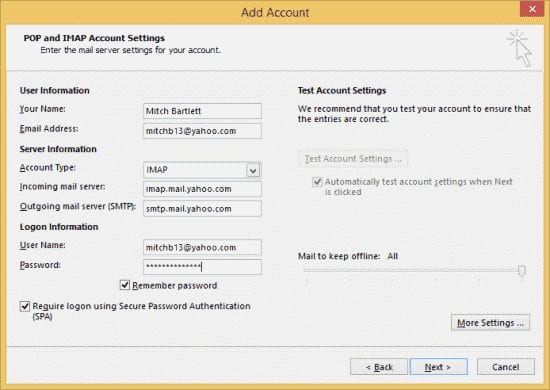Screen dimensions: 550x390
Task: Click the 'Your Name:' label
Action: click(42, 109)
